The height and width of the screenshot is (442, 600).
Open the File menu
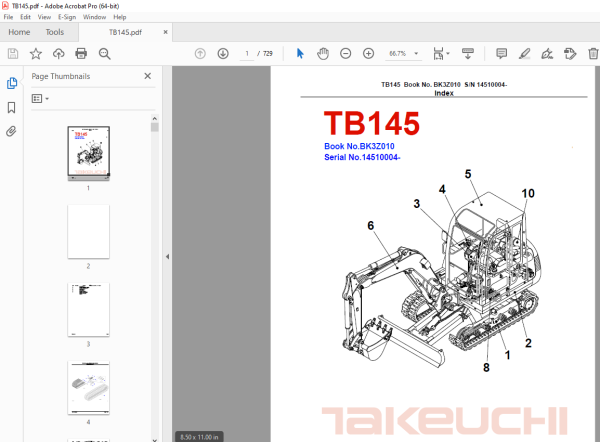[x=8, y=17]
